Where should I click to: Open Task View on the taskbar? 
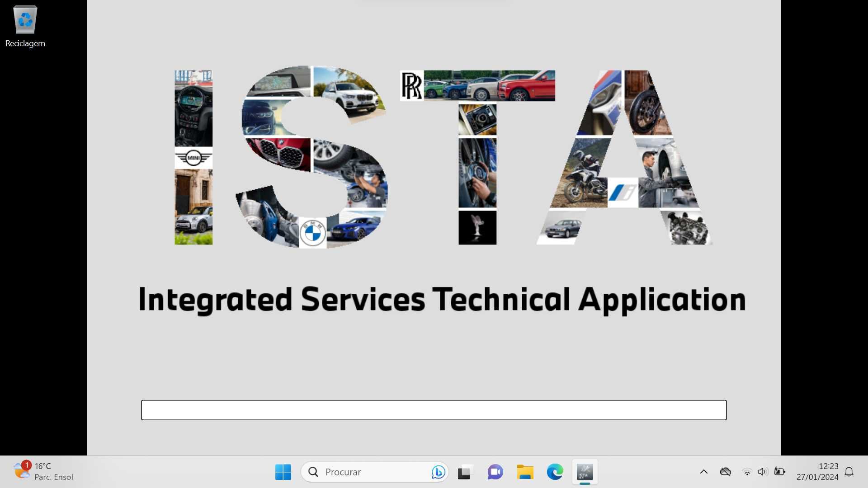tap(465, 472)
